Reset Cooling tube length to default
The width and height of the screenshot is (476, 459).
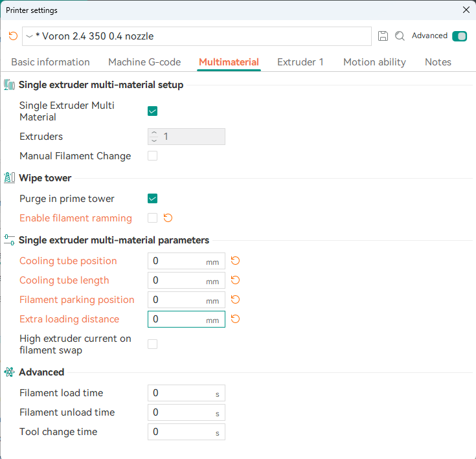click(x=236, y=280)
